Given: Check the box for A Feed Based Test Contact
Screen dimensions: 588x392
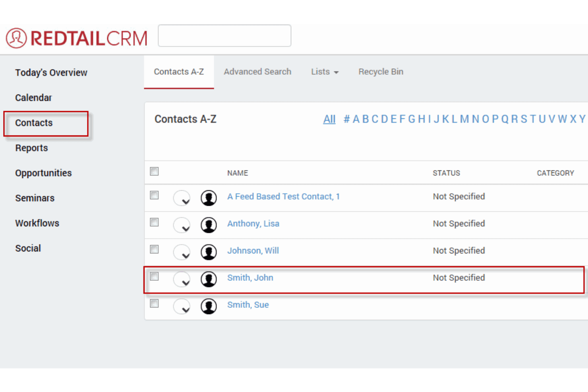Looking at the screenshot, I should 154,195.
